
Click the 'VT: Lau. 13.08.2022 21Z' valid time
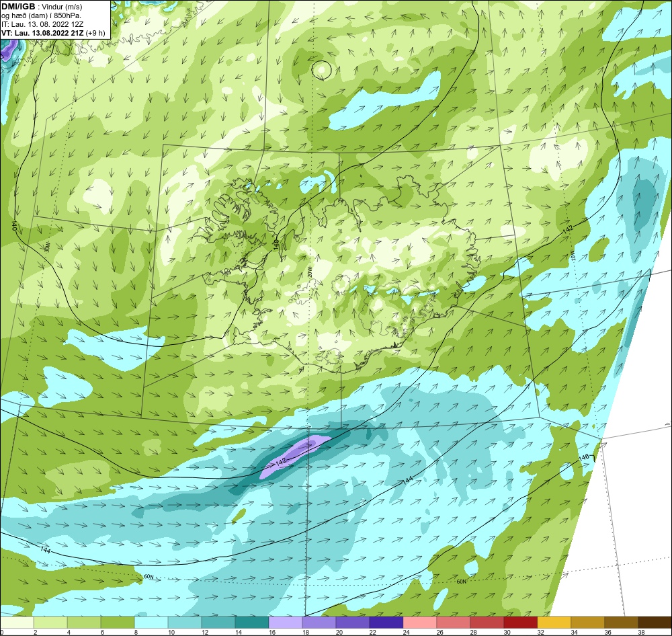coord(42,32)
